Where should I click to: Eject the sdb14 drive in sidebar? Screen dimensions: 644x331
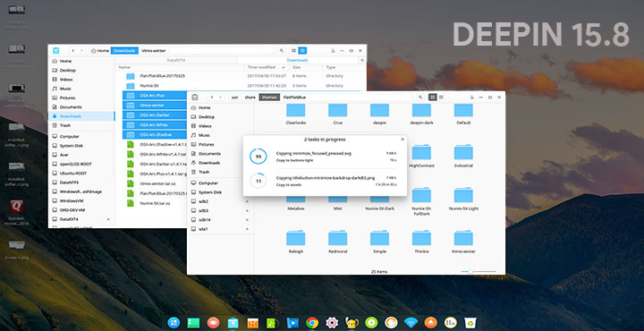[247, 220]
